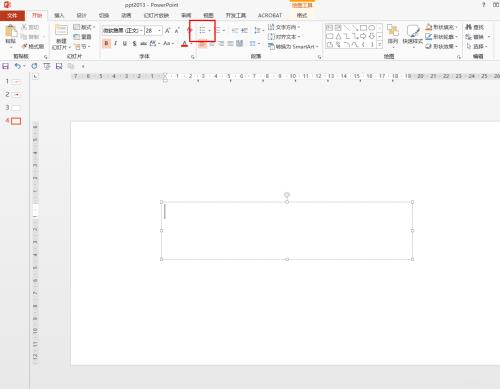Open the File tab
Screen dimensions: 500x389
pos(12,15)
